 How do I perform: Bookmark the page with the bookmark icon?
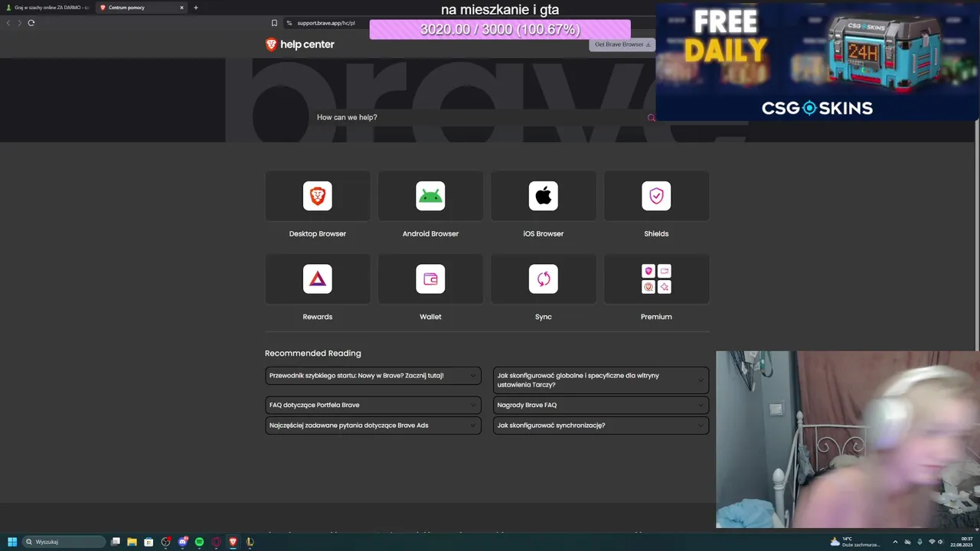pyautogui.click(x=274, y=23)
